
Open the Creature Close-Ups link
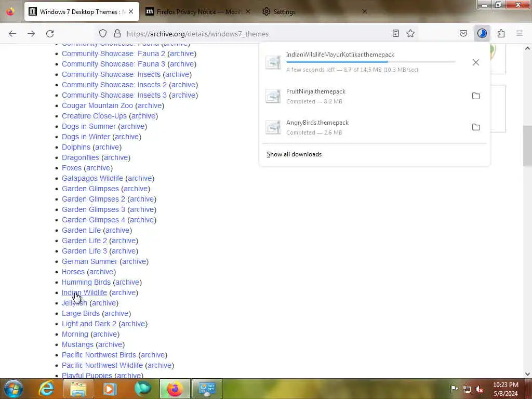(x=94, y=116)
